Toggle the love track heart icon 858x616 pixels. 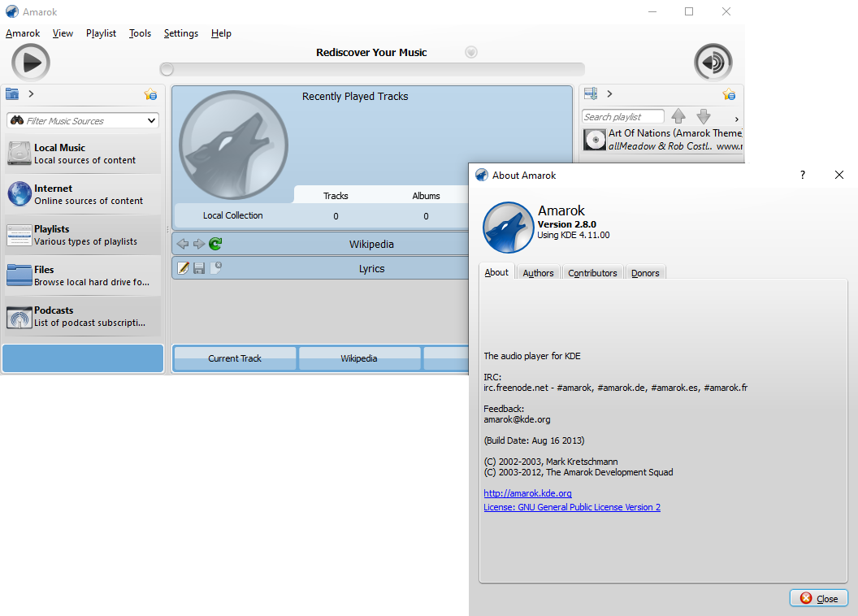point(471,52)
